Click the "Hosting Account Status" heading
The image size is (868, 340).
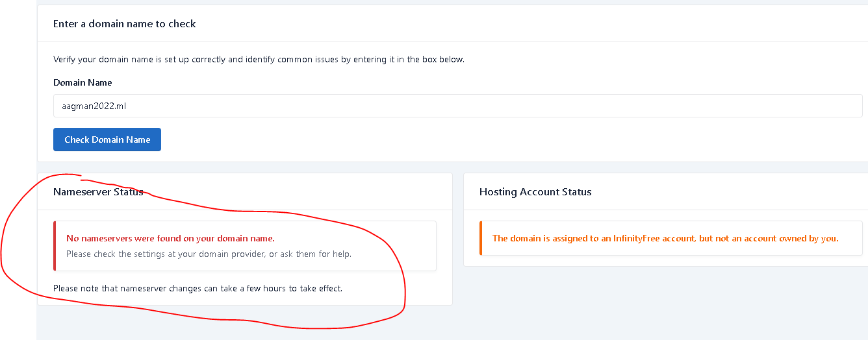pos(535,191)
